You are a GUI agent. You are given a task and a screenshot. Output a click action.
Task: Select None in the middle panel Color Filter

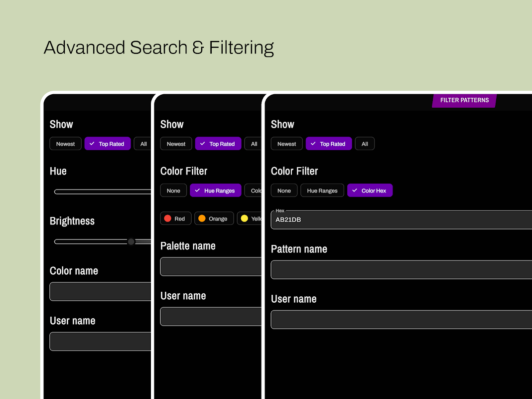[x=173, y=191]
